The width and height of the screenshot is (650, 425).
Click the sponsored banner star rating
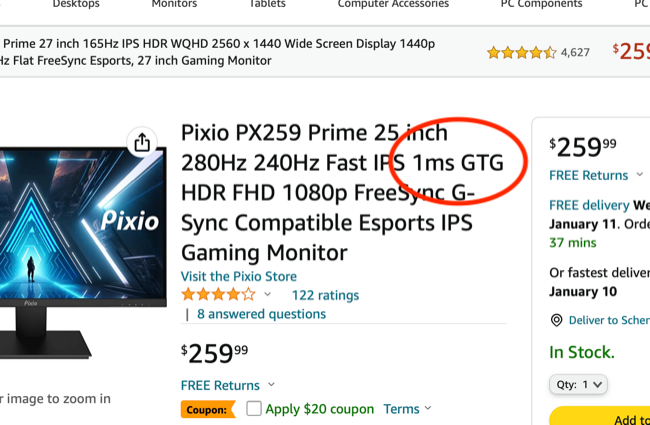[x=520, y=52]
